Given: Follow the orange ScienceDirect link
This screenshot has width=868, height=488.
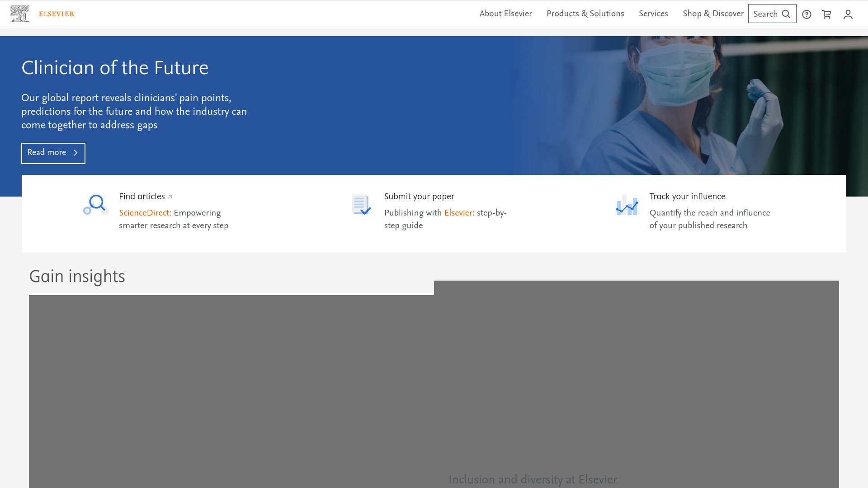Looking at the screenshot, I should [144, 213].
